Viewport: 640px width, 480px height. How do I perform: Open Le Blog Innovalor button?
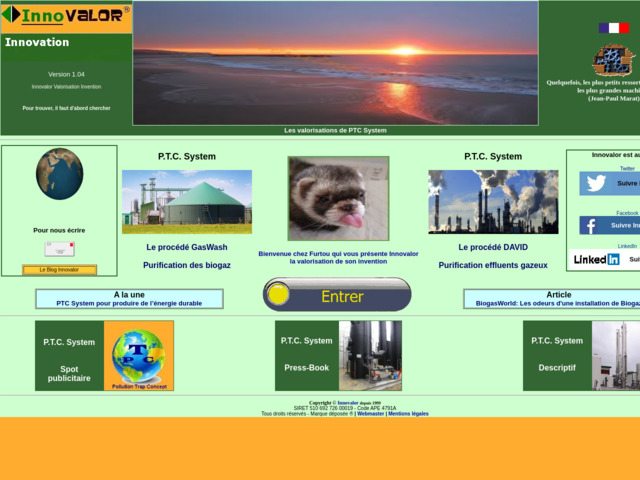[59, 270]
